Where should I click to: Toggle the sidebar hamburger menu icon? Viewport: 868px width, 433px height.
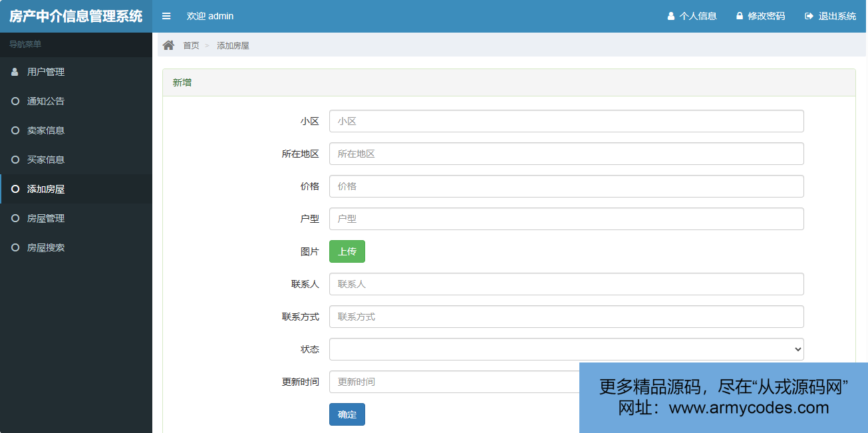click(x=166, y=16)
